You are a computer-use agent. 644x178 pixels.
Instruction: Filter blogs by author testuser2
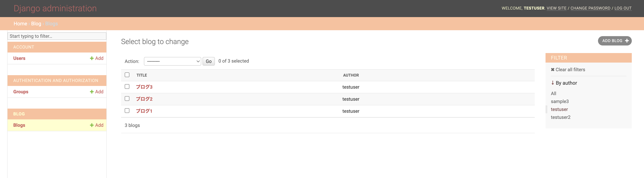[560, 117]
